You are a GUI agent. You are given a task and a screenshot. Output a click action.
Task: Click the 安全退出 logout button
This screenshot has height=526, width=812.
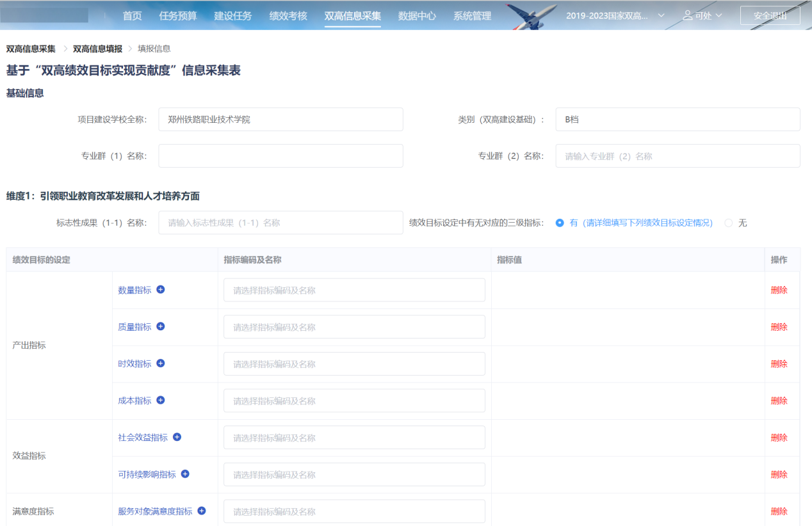pos(770,15)
